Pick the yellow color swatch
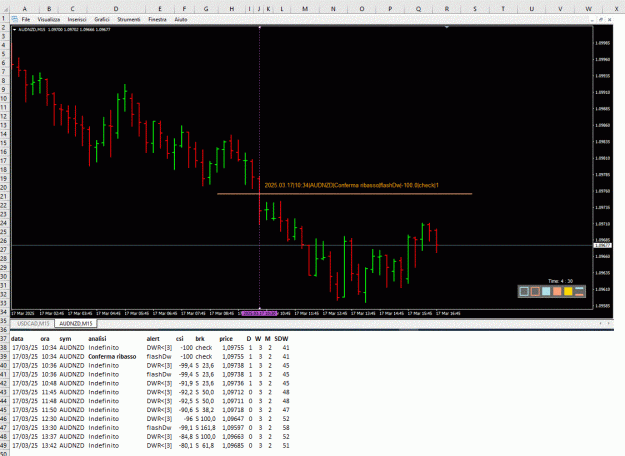625x456 pixels. [x=568, y=291]
